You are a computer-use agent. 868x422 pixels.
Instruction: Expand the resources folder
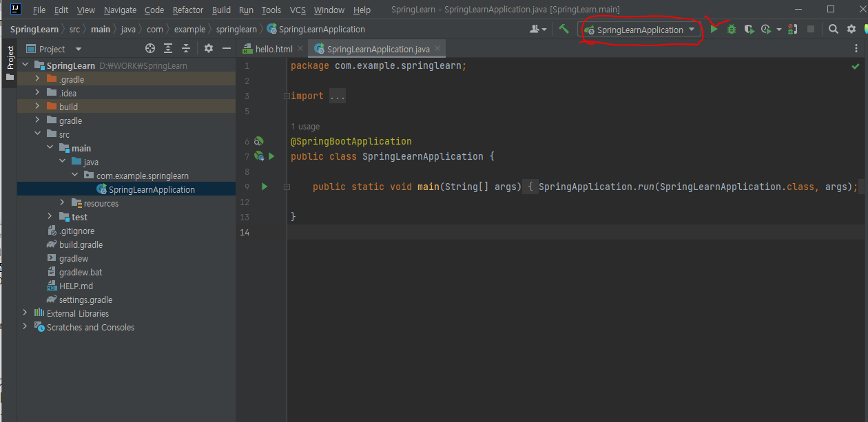[x=62, y=203]
